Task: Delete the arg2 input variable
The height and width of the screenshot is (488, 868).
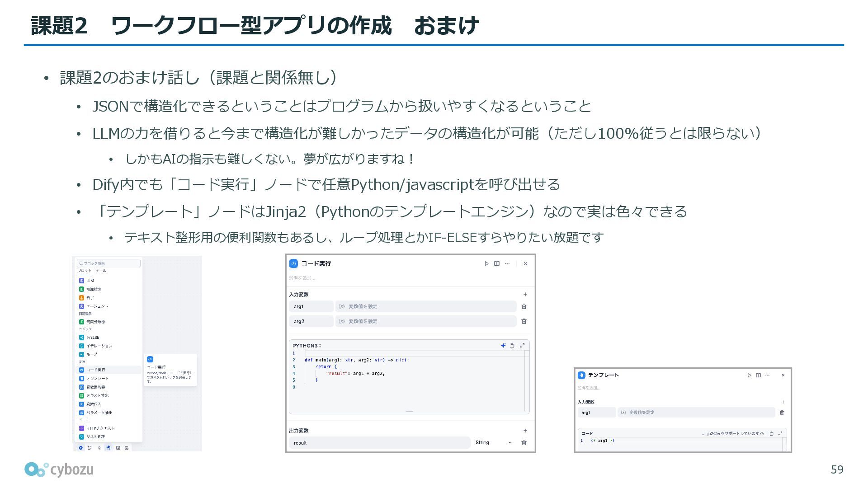Action: click(524, 321)
